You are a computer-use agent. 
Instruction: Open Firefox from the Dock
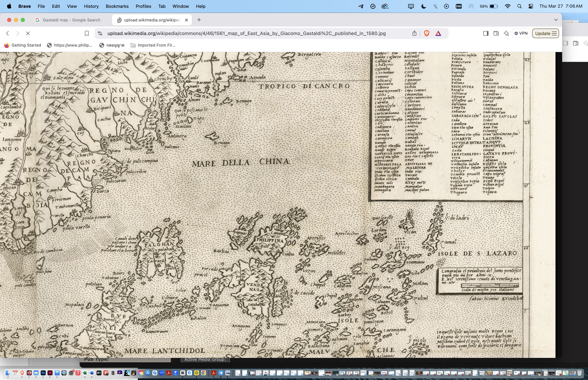[29, 373]
